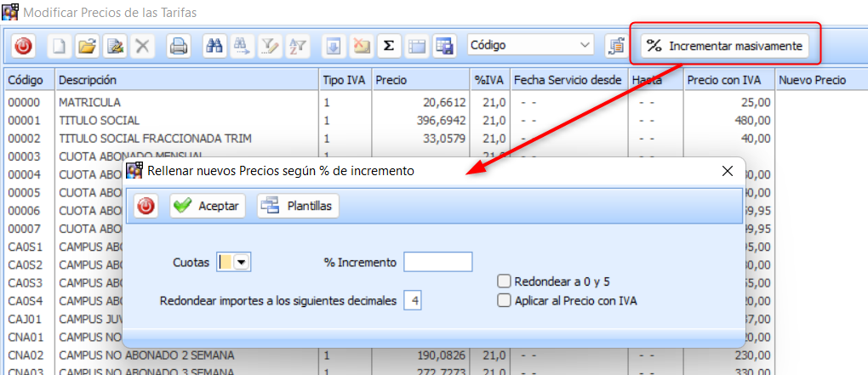Screen dimensions: 868x375
Task: Delete record with X icon
Action: click(142, 46)
